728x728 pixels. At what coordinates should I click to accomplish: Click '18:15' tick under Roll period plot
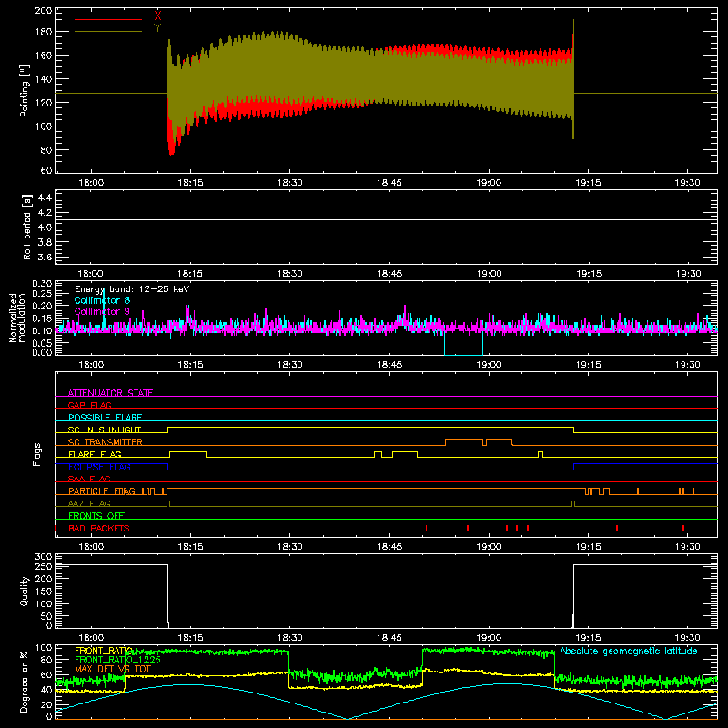tap(190, 274)
